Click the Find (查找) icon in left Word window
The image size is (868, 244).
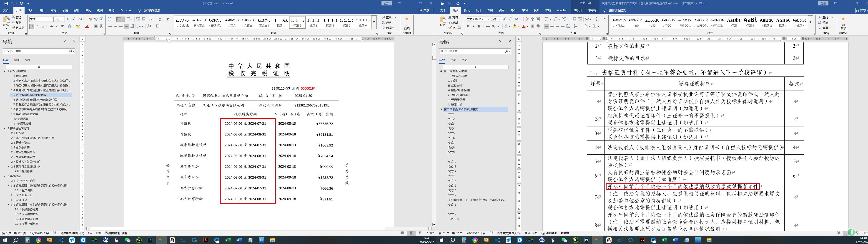[384, 17]
